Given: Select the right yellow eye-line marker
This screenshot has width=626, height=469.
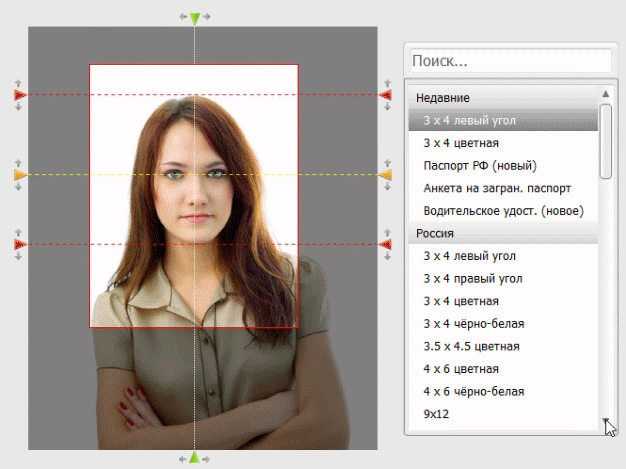Looking at the screenshot, I should click(386, 175).
